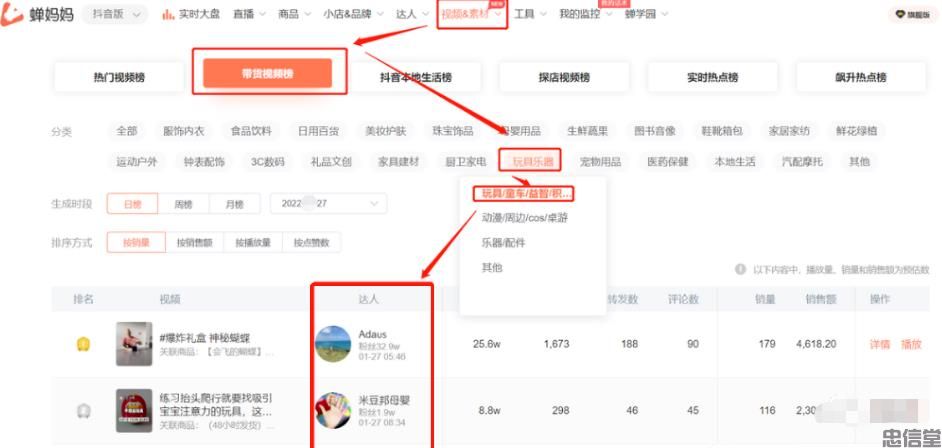Select category 食品饮料

click(251, 131)
